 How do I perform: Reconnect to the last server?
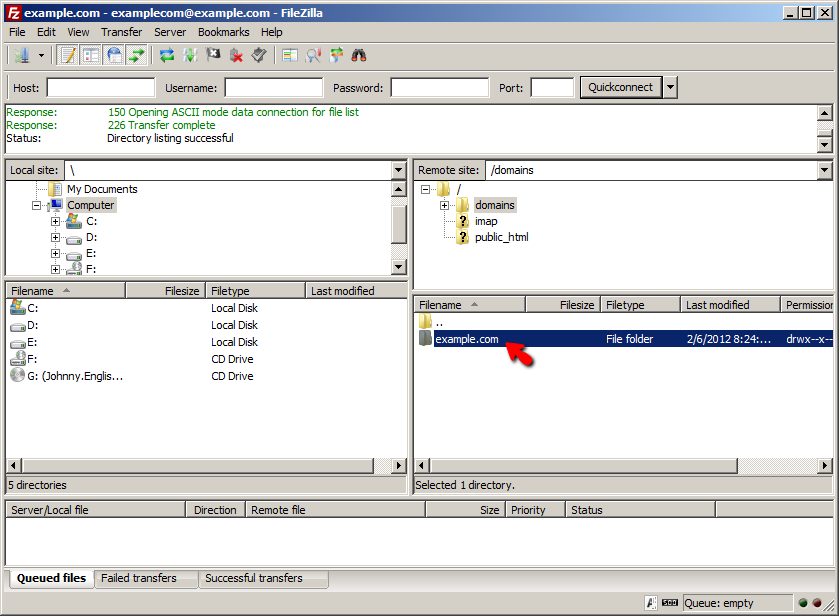[x=259, y=55]
